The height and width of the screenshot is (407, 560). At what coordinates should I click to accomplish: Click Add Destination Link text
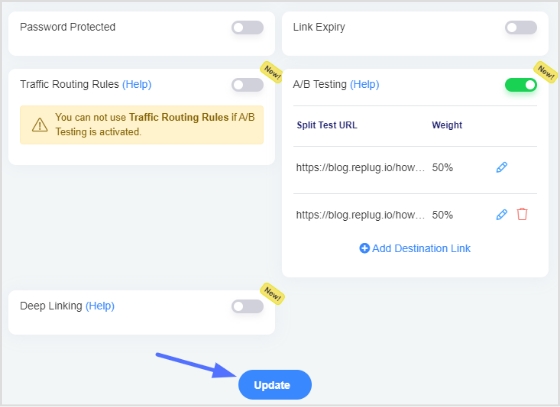pos(421,248)
